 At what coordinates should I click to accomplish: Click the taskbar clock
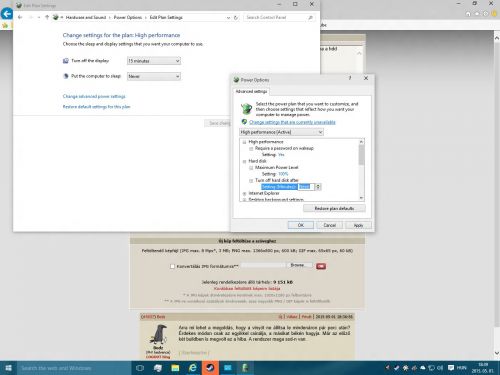pos(483,368)
